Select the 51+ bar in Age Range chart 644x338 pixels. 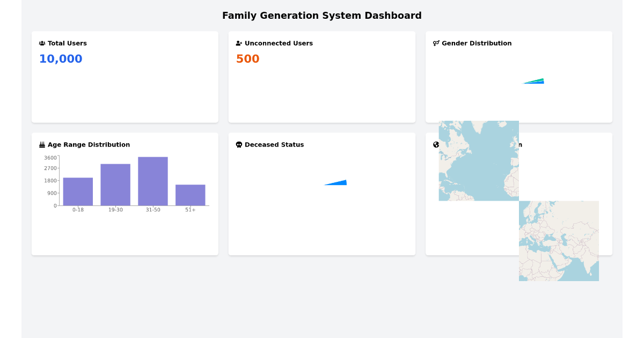tap(191, 194)
